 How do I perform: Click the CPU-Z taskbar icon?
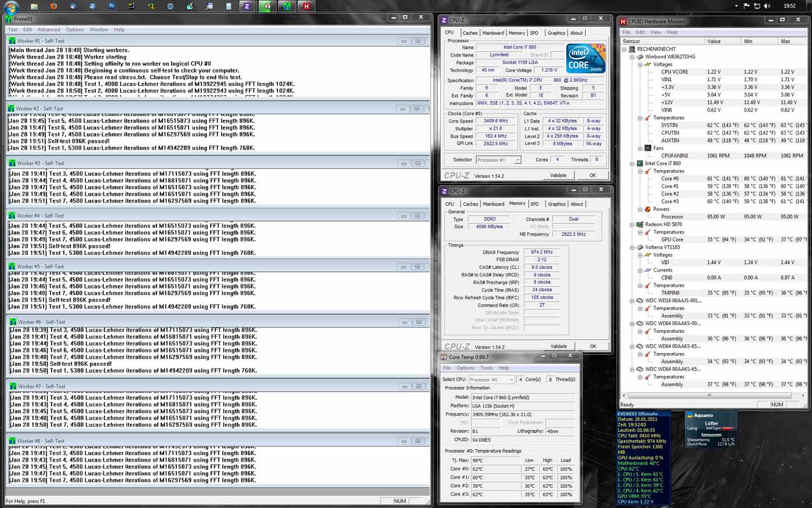coord(248,6)
